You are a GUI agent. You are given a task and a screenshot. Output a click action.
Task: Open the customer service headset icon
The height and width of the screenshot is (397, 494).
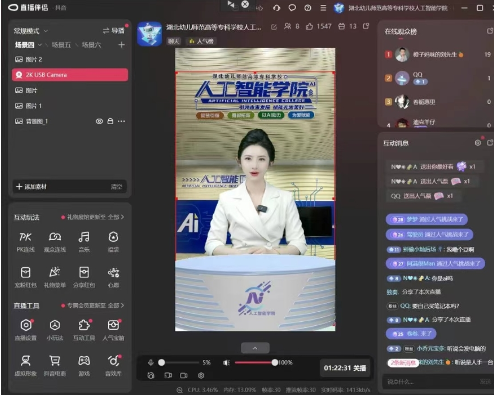[277, 8]
